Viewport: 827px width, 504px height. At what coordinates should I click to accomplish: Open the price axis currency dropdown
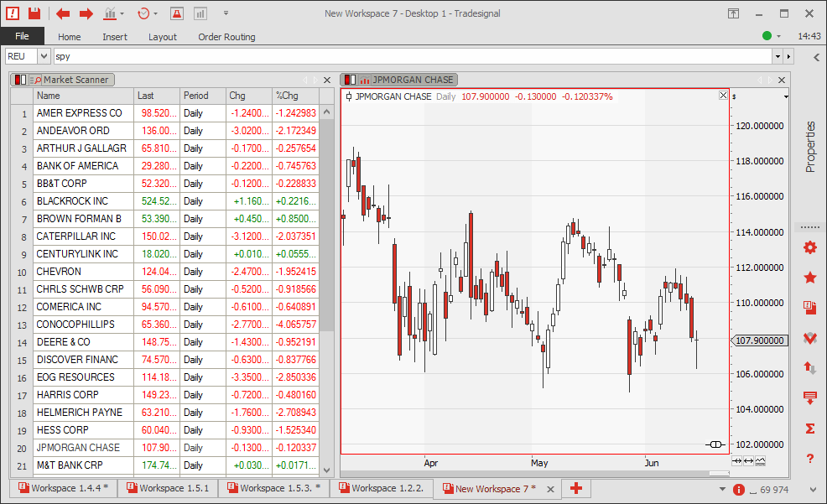click(786, 97)
